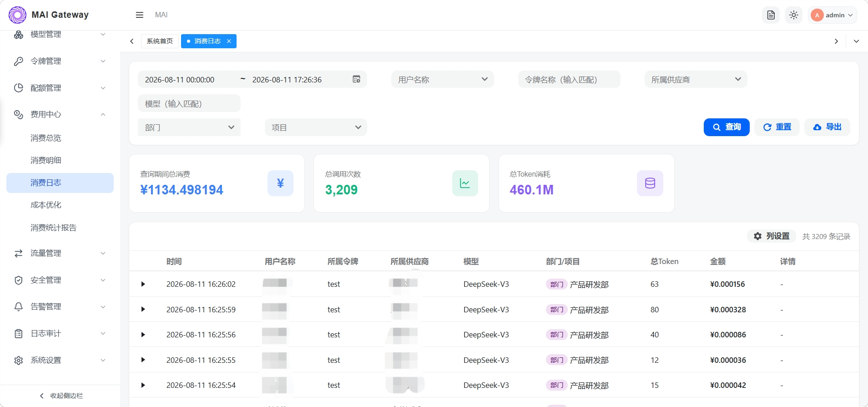
Task: Click the 模型 input field
Action: 189,103
